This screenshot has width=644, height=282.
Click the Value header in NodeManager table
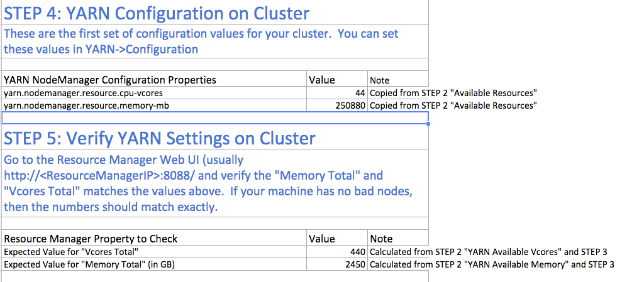[322, 80]
